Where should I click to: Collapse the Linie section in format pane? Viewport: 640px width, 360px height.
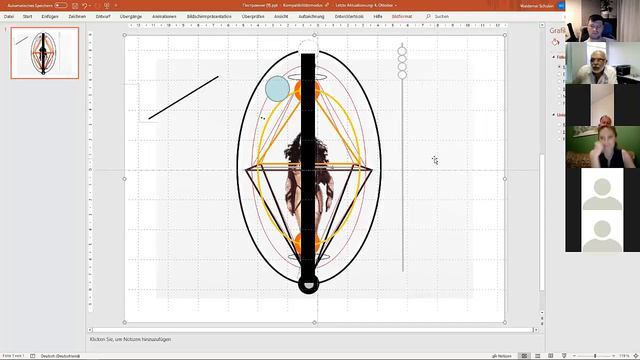coord(554,115)
